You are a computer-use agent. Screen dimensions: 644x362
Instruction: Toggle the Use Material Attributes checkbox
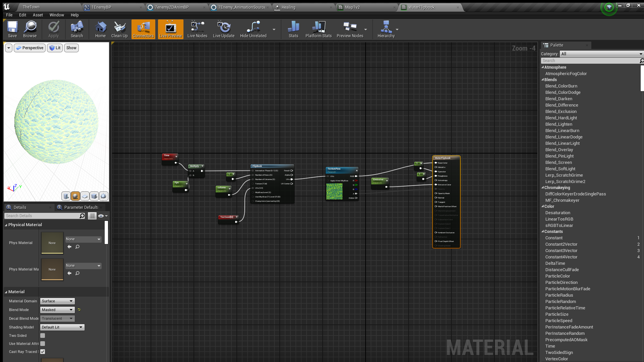[43, 344]
